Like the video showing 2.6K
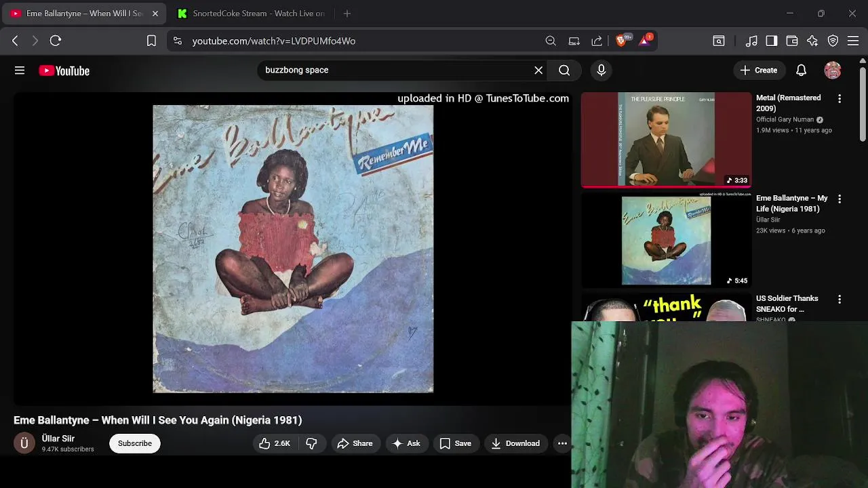Image resolution: width=868 pixels, height=488 pixels. click(275, 443)
